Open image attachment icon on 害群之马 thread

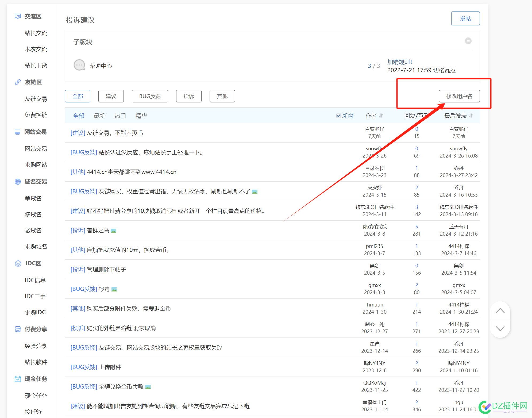pyautogui.click(x=113, y=231)
